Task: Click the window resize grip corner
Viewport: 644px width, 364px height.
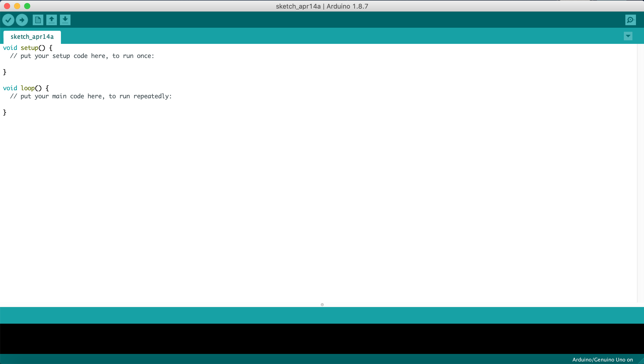Action: (641, 361)
